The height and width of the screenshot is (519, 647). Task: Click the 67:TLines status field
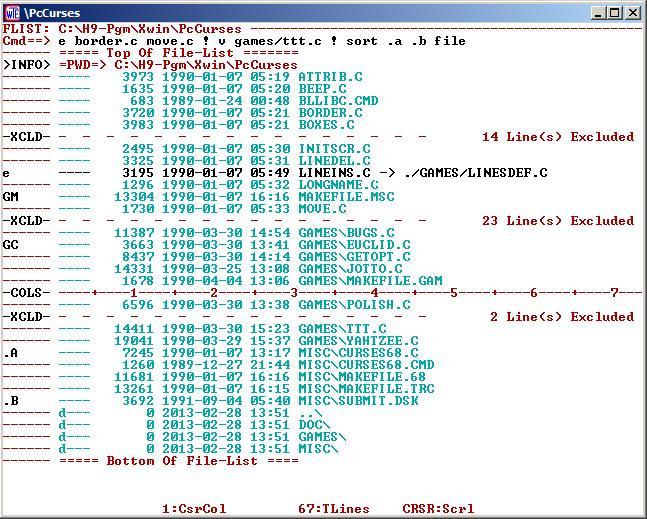(332, 509)
